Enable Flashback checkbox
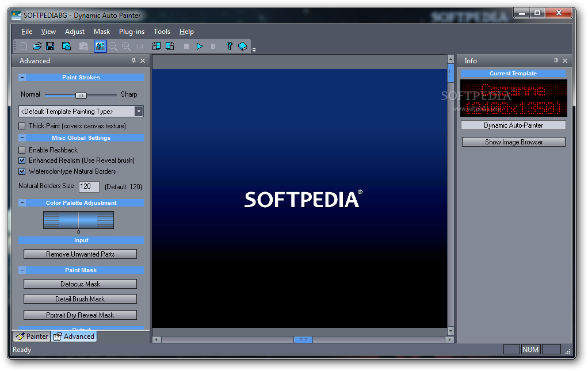The width and height of the screenshot is (588, 371). (x=22, y=150)
